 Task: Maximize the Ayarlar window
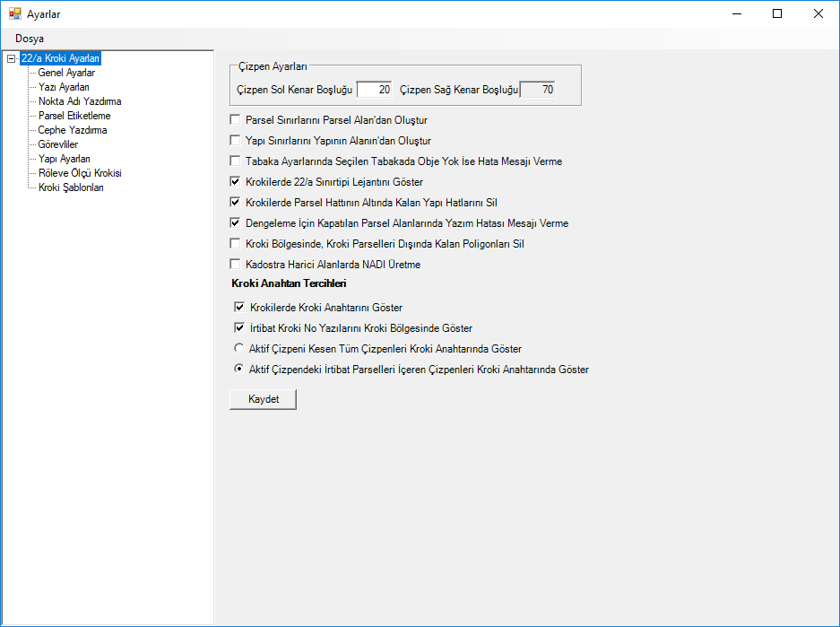point(776,13)
